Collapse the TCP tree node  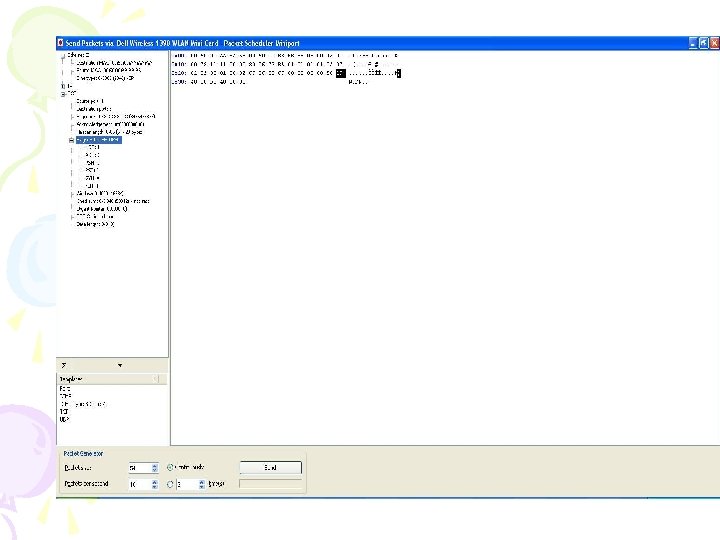click(63, 94)
